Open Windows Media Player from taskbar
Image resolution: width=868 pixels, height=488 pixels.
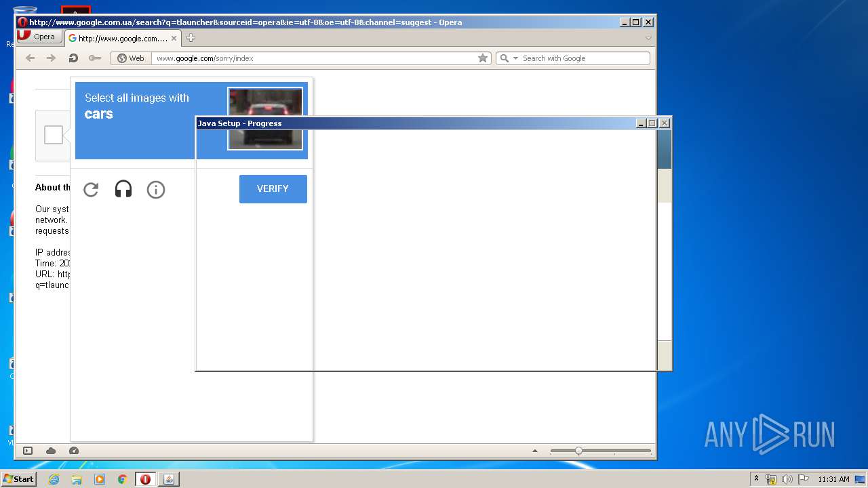[x=100, y=479]
